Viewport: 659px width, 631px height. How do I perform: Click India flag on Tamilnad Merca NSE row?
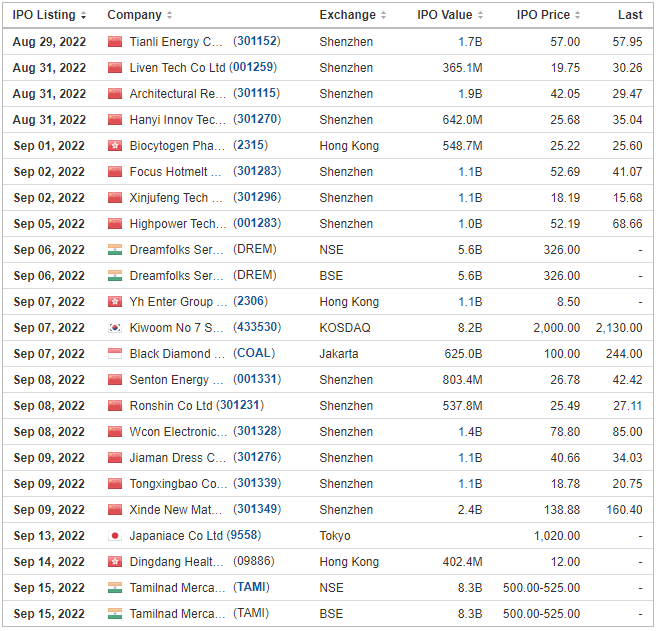(x=115, y=588)
